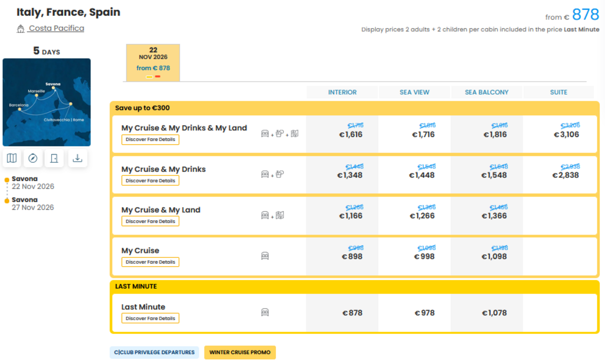Choose the €878 Last Minute Interior price
The height and width of the screenshot is (364, 605).
pyautogui.click(x=352, y=313)
